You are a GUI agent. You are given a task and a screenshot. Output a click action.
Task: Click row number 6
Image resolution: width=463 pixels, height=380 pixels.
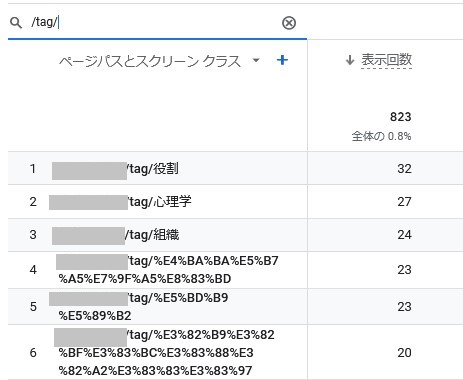click(x=33, y=353)
